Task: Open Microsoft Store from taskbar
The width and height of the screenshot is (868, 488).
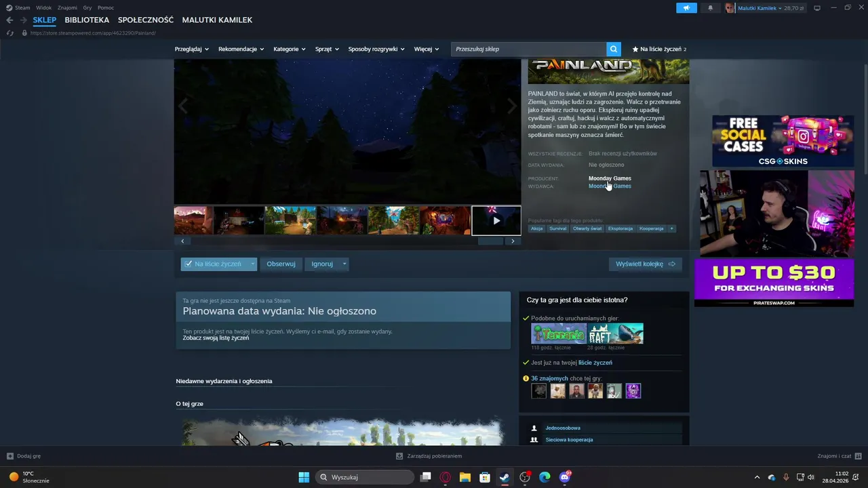Action: [x=485, y=477]
